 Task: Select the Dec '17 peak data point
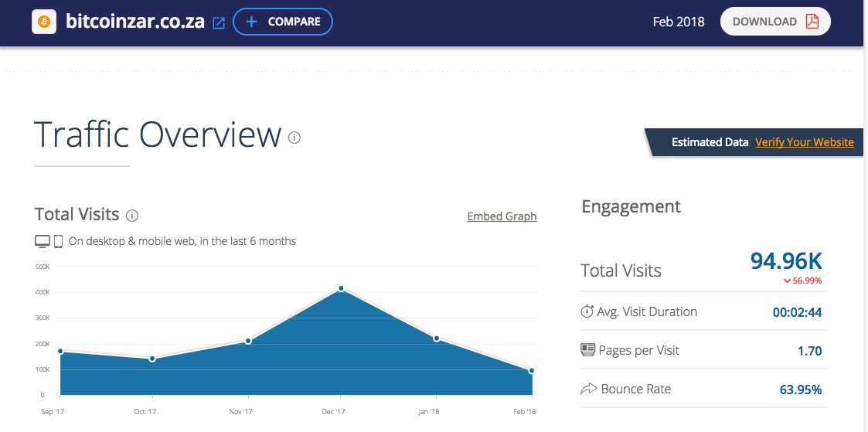tap(341, 289)
